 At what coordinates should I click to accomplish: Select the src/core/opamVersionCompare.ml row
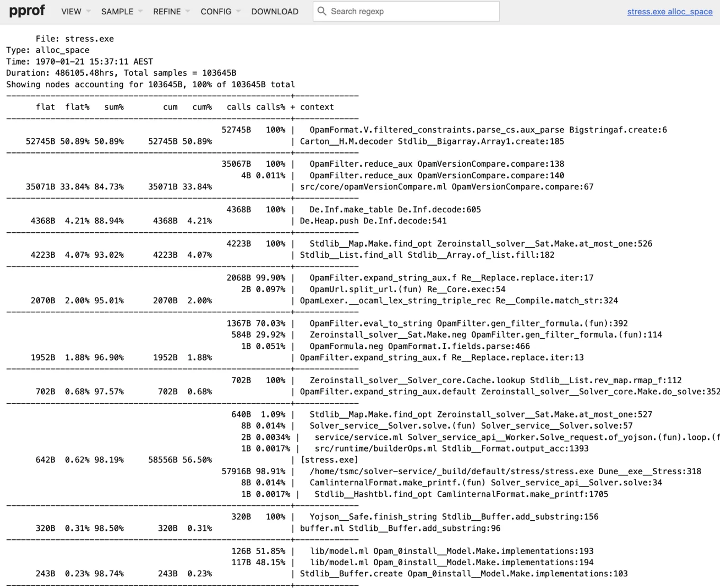click(446, 187)
